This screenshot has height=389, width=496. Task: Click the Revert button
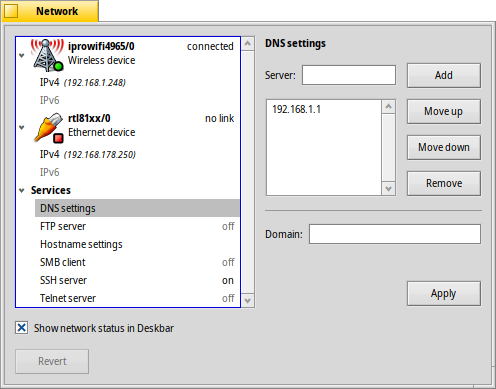(x=52, y=361)
